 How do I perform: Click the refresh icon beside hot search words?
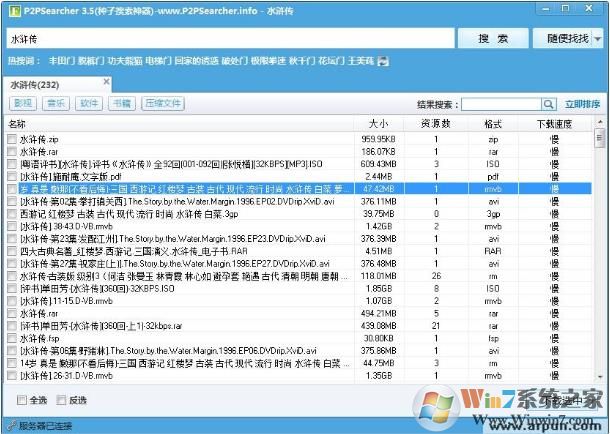[383, 61]
